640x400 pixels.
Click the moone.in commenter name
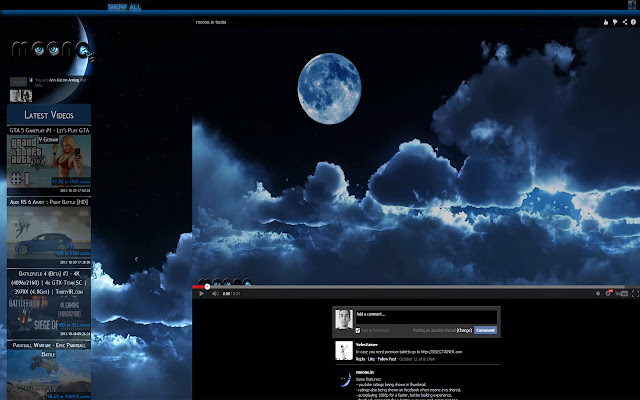[364, 372]
